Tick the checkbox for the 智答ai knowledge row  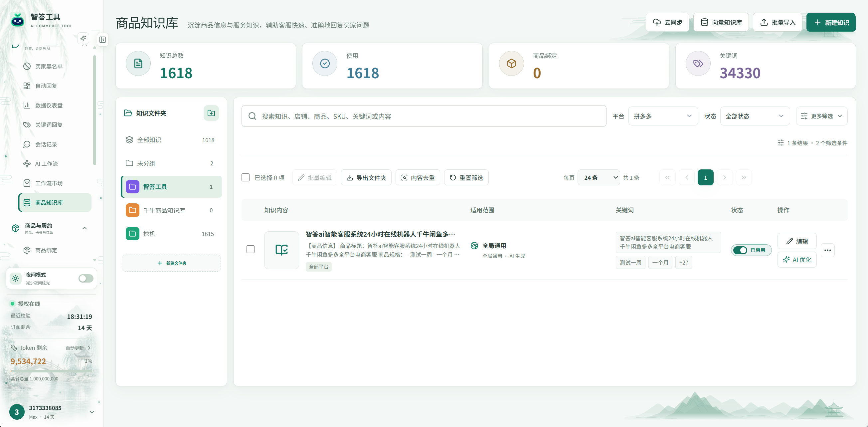point(251,249)
